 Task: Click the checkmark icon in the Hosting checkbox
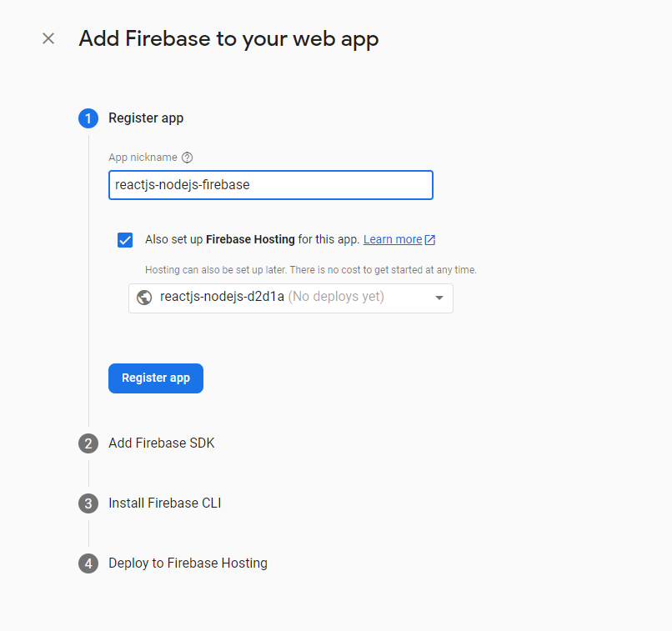124,239
